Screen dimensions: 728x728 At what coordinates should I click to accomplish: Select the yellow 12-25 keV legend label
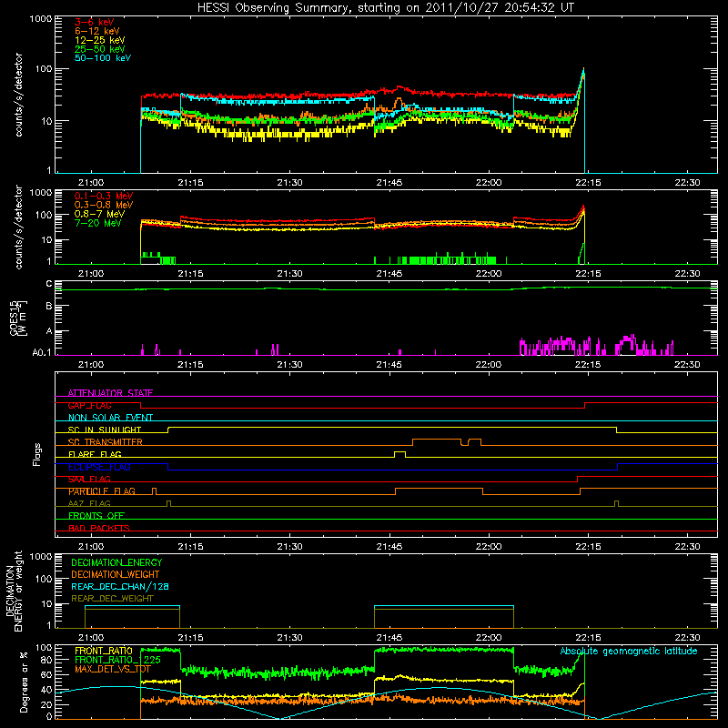pyautogui.click(x=100, y=40)
